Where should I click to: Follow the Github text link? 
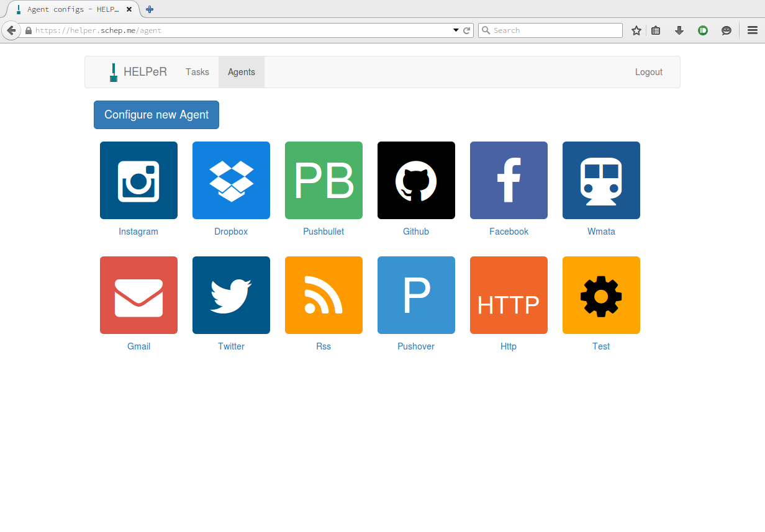[416, 232]
